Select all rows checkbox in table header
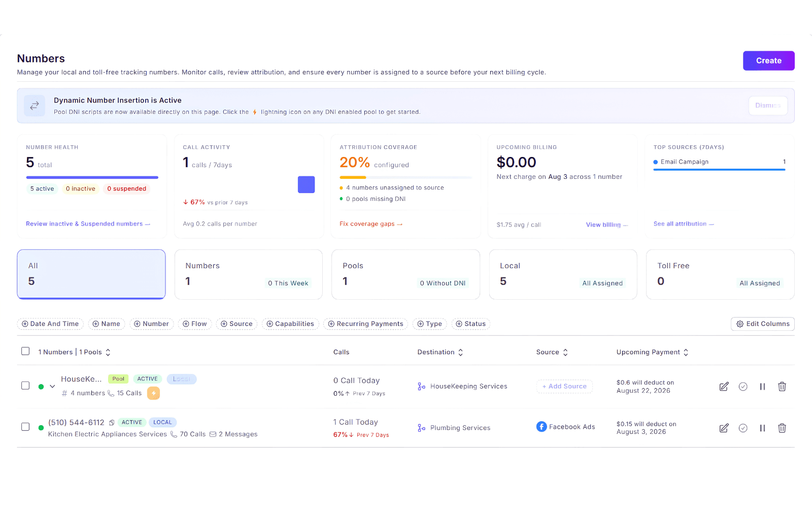The image size is (812, 508). pos(25,352)
